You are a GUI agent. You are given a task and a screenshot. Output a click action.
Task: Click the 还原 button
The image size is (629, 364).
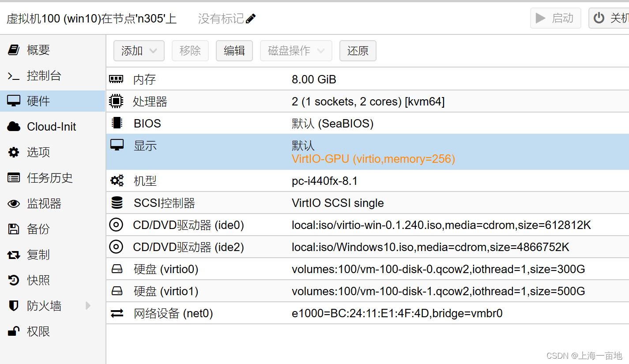click(358, 51)
